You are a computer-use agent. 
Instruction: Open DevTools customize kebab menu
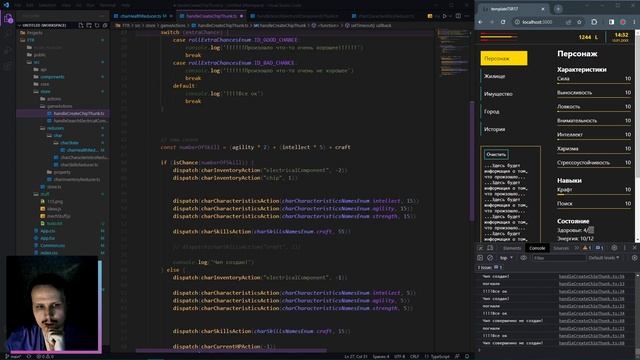(x=624, y=248)
